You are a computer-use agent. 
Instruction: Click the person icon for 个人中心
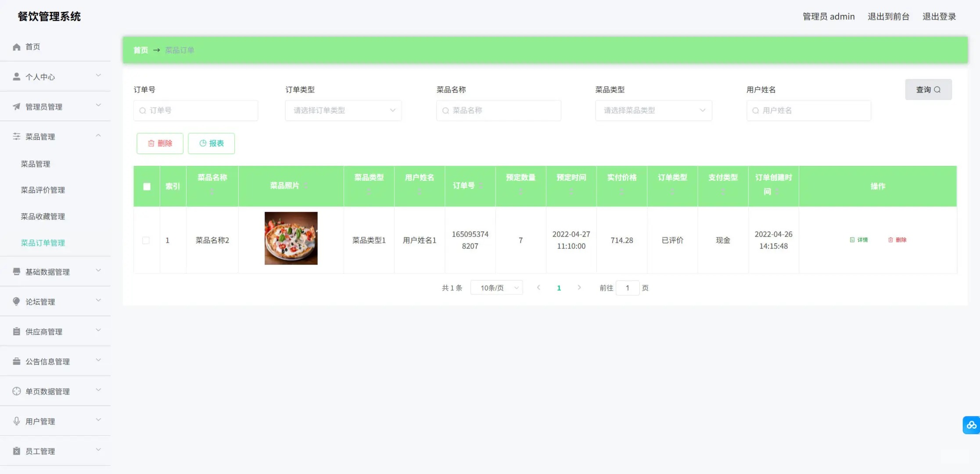pos(17,77)
